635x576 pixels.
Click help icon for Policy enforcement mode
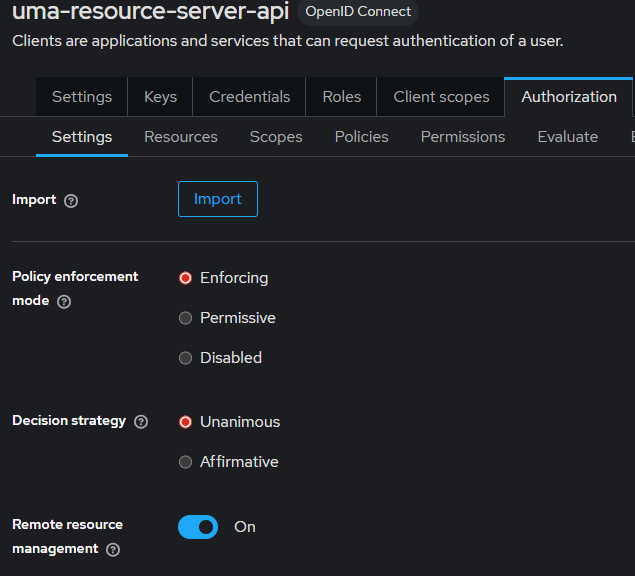coord(64,301)
